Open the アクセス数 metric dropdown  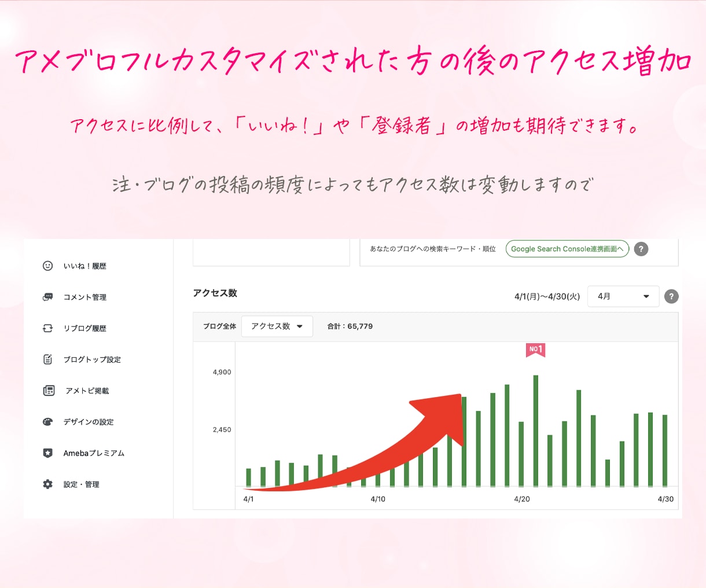point(277,326)
